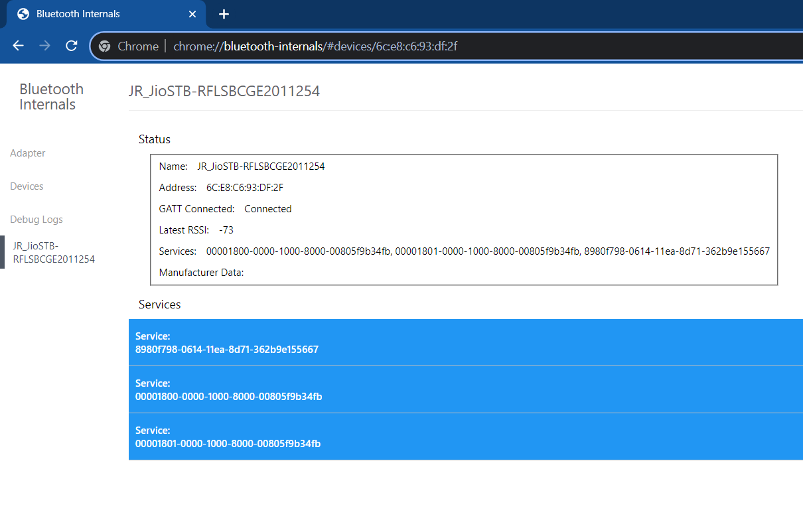Click the browser forward arrow
This screenshot has height=532, width=803.
[44, 46]
